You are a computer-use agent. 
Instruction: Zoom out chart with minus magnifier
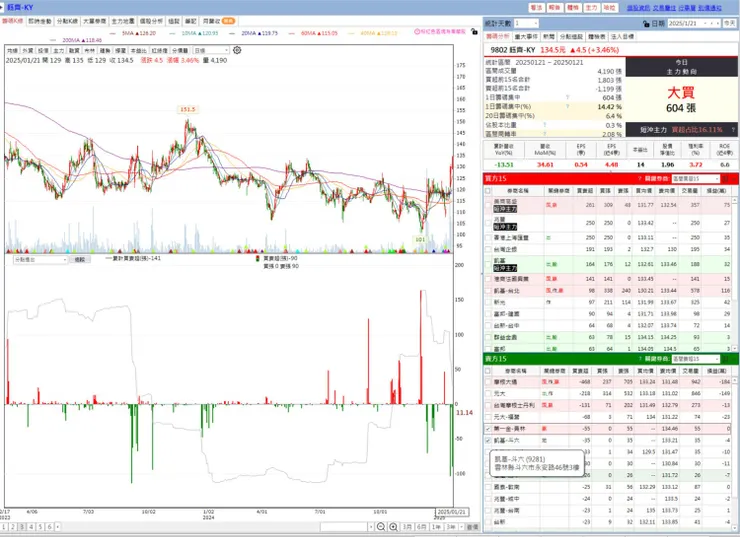381,527
